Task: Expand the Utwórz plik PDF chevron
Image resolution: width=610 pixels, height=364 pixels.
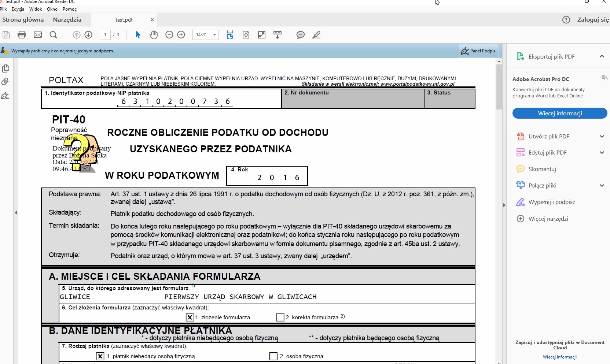Action: coord(602,137)
